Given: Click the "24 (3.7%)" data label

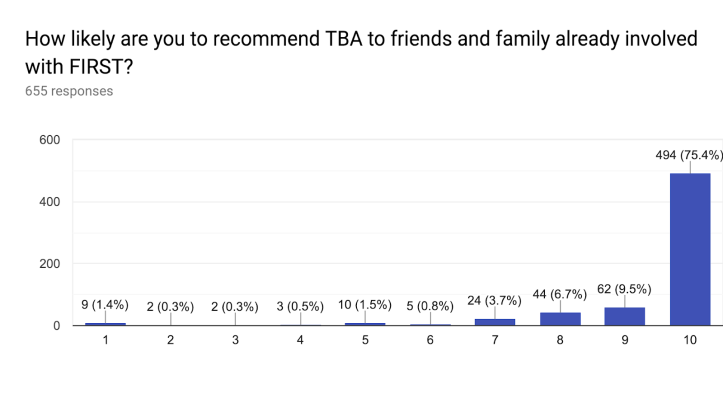Looking at the screenshot, I should [x=494, y=300].
